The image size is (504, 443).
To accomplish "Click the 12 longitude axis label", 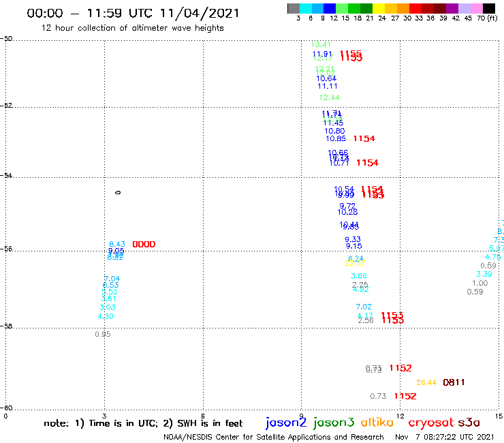I will tap(400, 416).
